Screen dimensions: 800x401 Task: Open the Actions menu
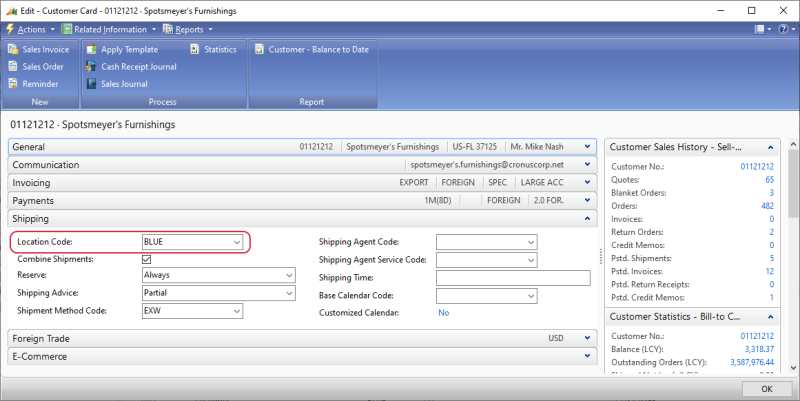30,30
